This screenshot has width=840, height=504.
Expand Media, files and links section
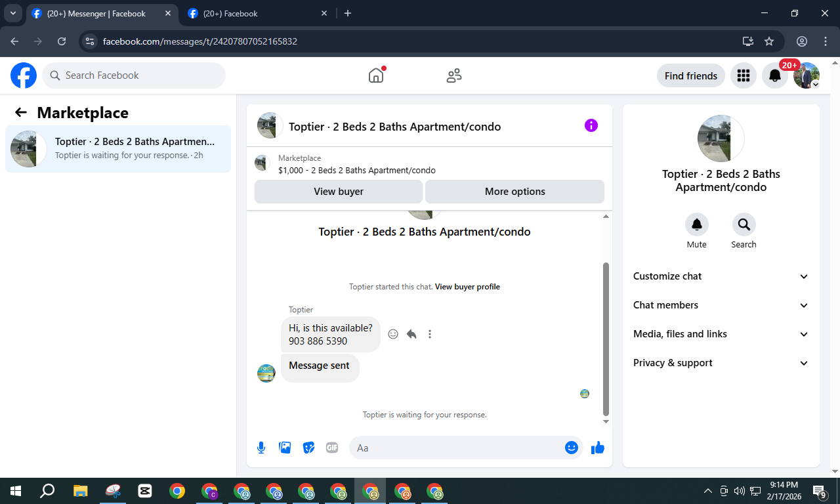[721, 334]
